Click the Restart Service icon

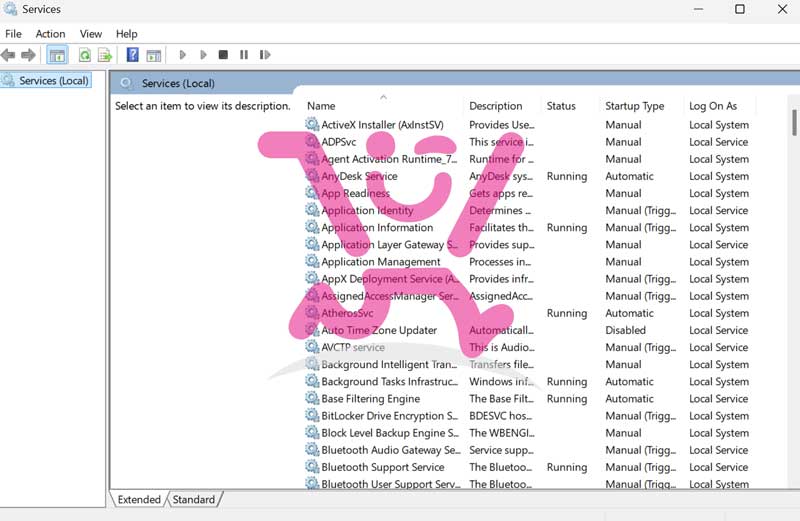(x=265, y=55)
